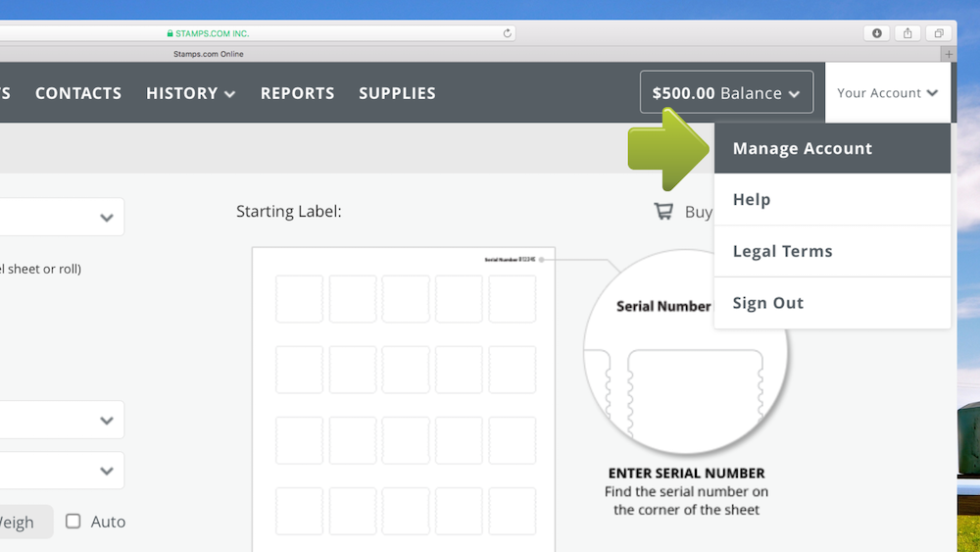
Task: Click the Starting Label heading text
Action: (x=289, y=212)
